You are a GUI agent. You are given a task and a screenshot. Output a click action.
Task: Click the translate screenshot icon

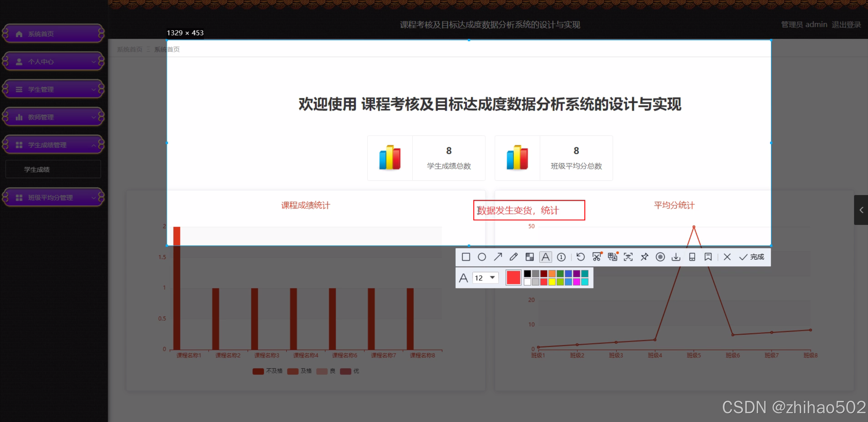[x=613, y=257]
